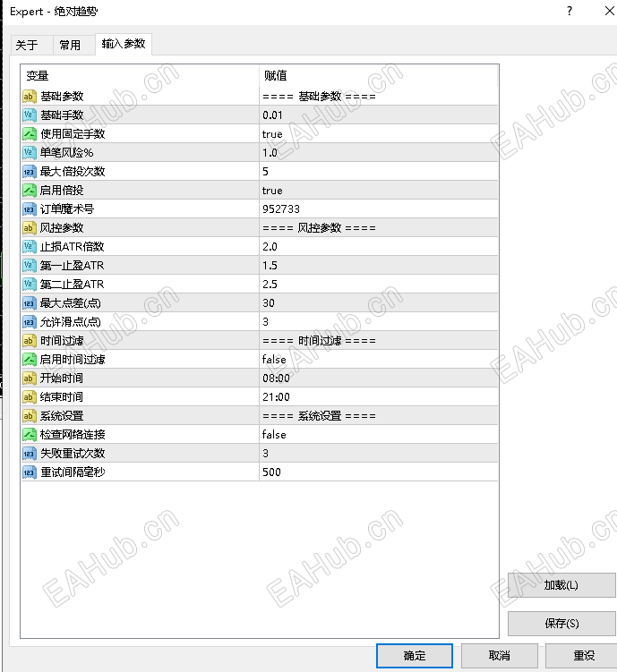
Task: Click the double-type icon beside 单笔风险%
Action: [x=30, y=153]
